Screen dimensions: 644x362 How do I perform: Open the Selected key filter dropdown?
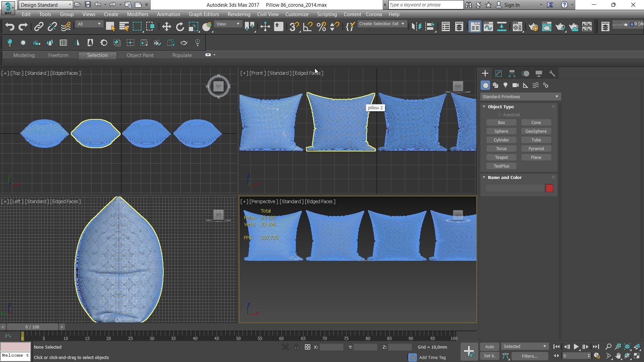[525, 347]
